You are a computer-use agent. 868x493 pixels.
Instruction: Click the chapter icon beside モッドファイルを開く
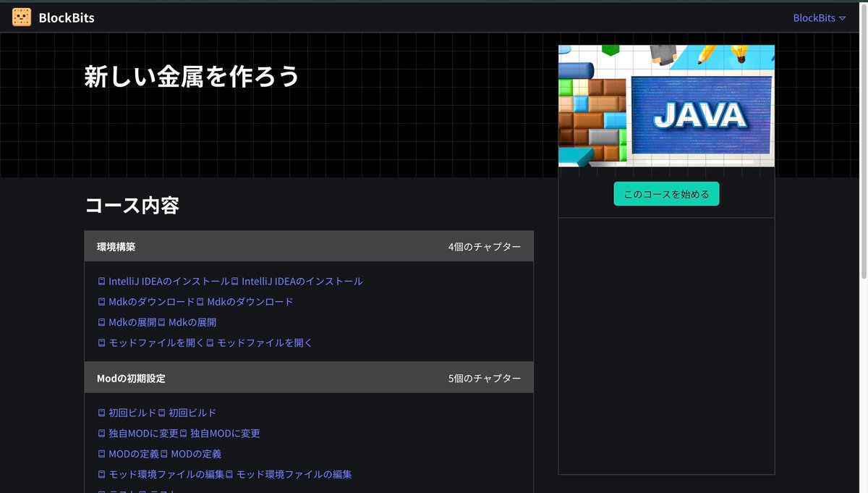click(101, 342)
